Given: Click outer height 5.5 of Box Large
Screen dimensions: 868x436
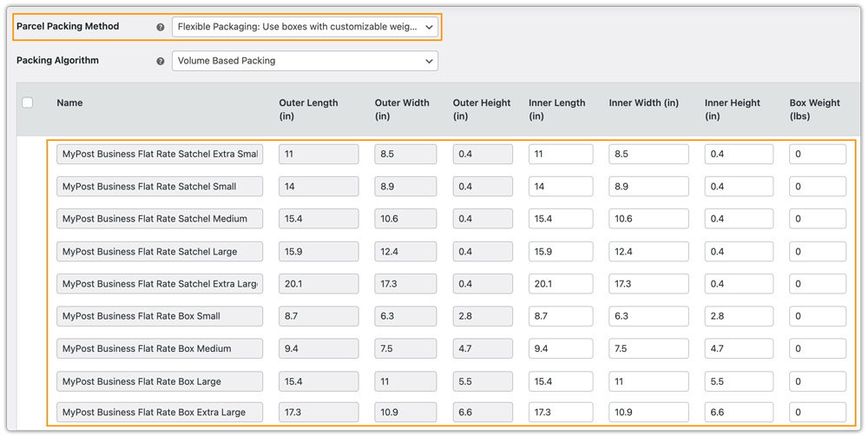Looking at the screenshot, I should click(x=483, y=381).
